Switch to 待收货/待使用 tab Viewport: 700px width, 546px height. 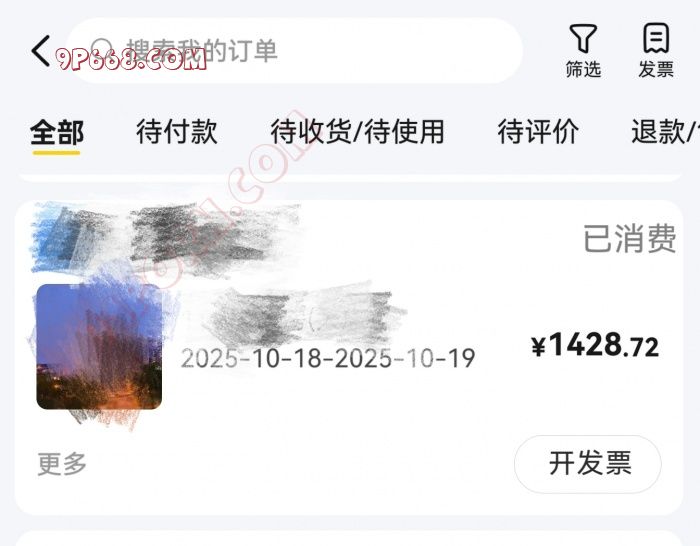pos(357,132)
